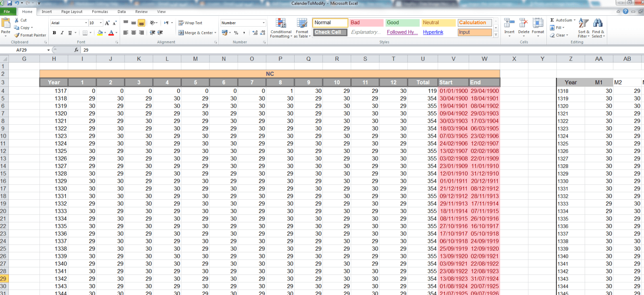Switch to the Data tab
The height and width of the screenshot is (295, 644).
(x=122, y=12)
